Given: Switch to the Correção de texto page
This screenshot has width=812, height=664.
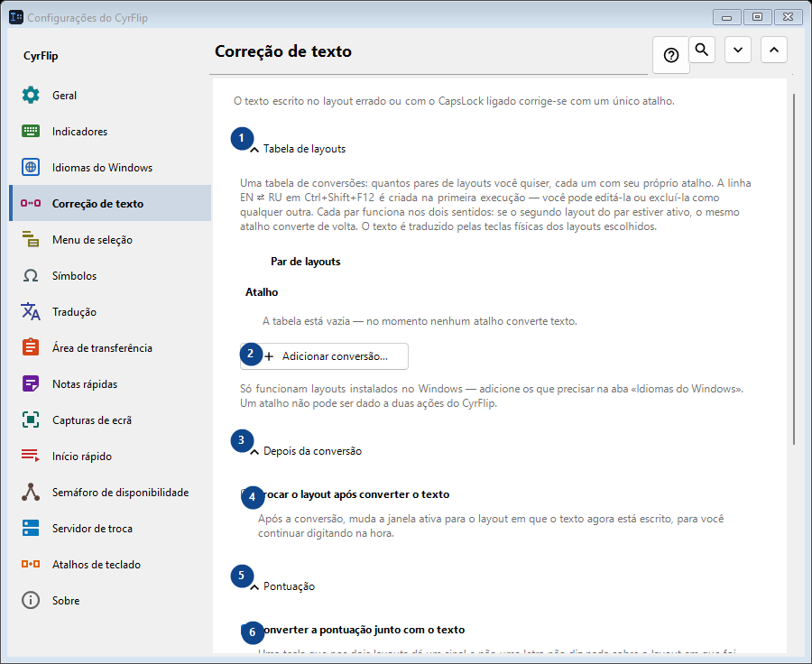Looking at the screenshot, I should [x=110, y=203].
